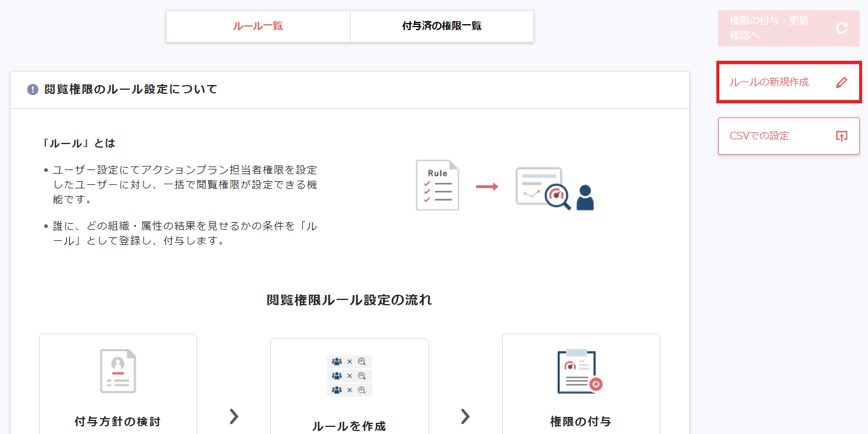Click the magnifier dashboard illustration icon
This screenshot has width=868, height=434.
(543, 188)
